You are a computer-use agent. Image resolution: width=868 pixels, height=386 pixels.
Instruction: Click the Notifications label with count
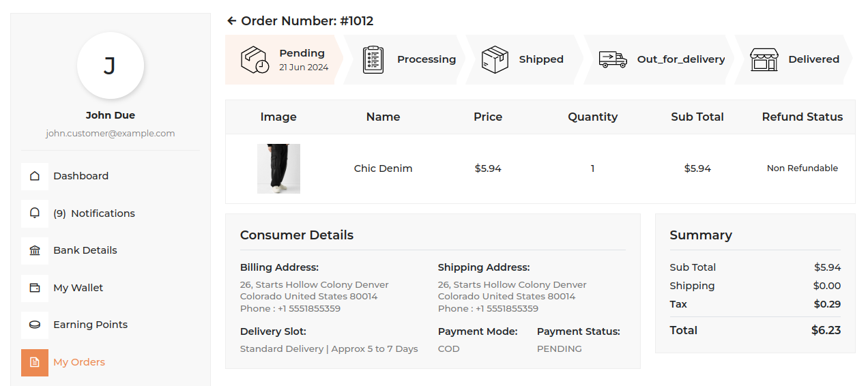(94, 213)
